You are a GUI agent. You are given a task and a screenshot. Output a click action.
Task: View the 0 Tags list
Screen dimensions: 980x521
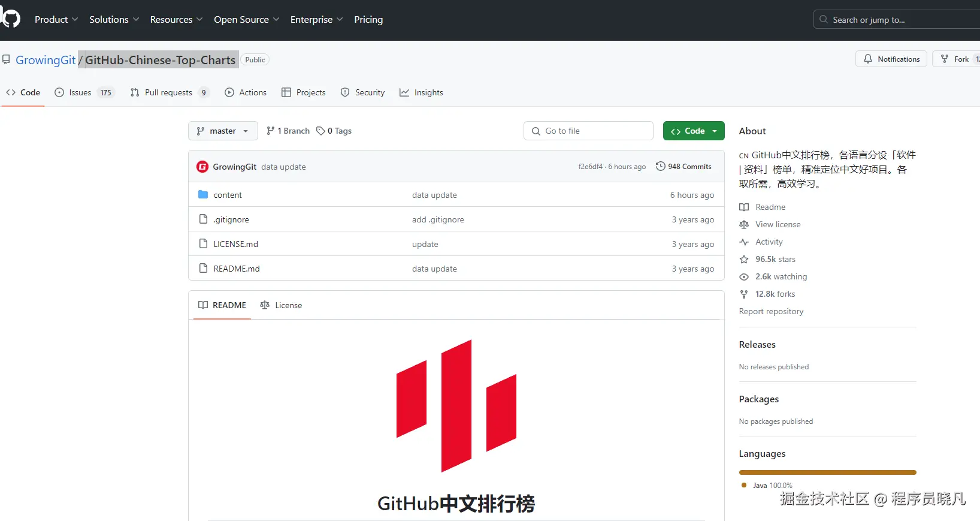pyautogui.click(x=334, y=131)
